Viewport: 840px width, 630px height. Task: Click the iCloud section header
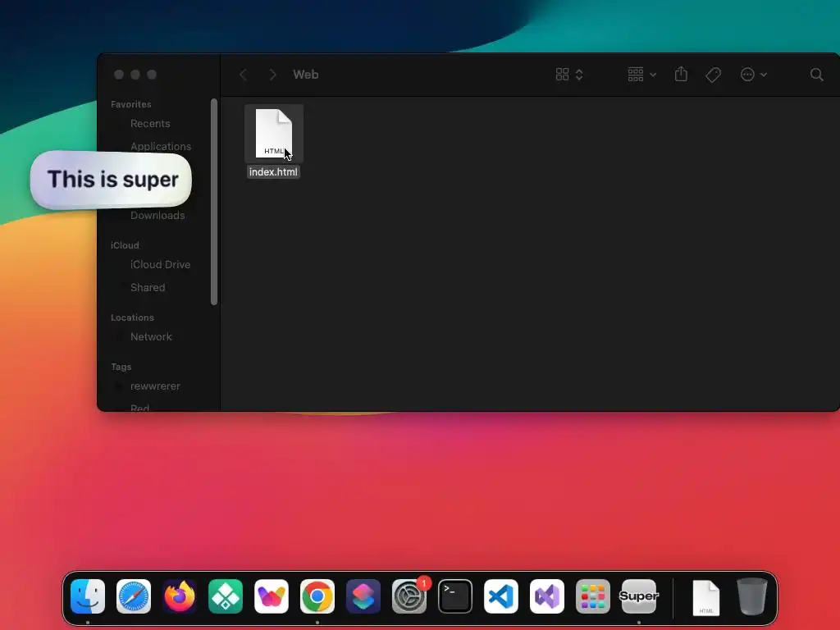tap(125, 245)
